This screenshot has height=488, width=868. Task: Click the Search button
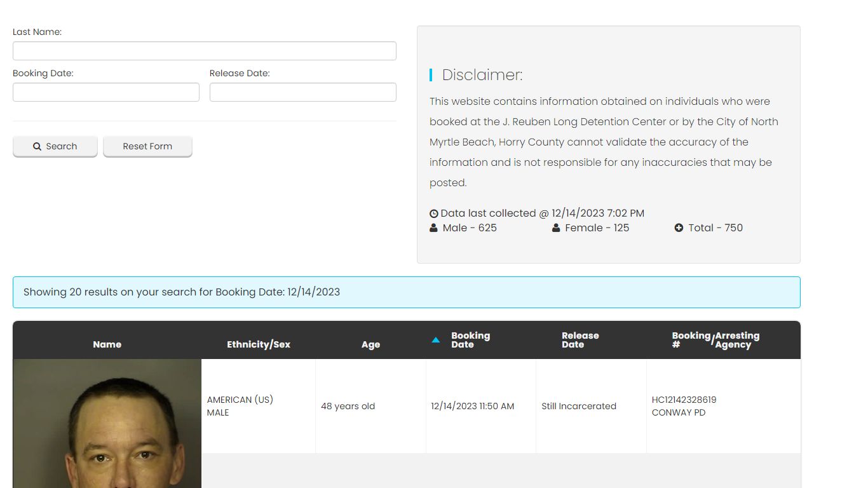click(55, 146)
